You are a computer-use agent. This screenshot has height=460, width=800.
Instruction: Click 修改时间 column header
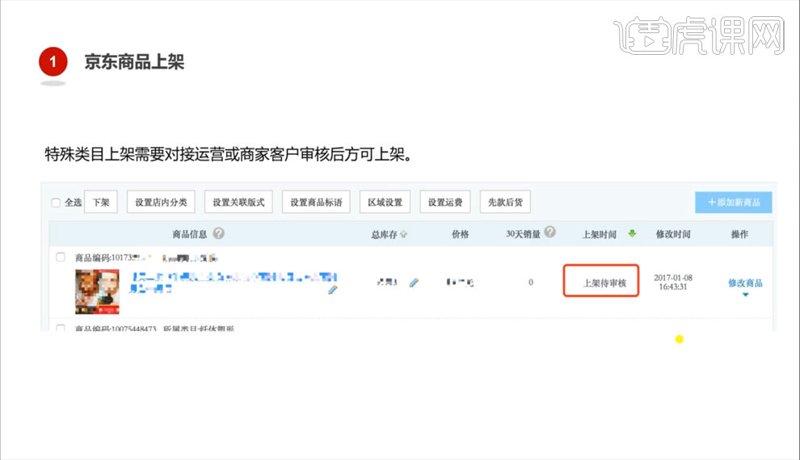pos(673,234)
